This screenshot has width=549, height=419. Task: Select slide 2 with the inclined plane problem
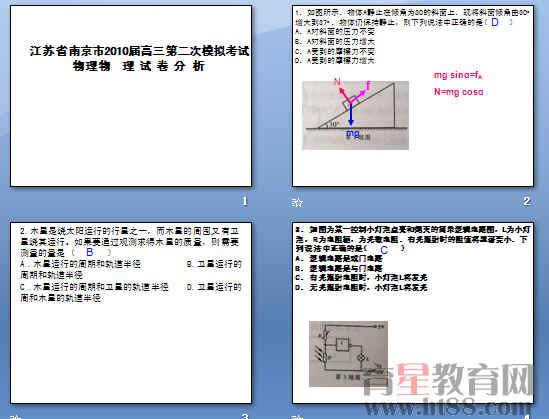[413, 96]
